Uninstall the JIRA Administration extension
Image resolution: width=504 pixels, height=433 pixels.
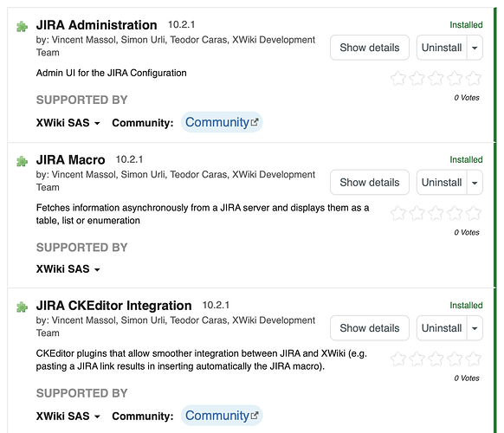click(442, 48)
